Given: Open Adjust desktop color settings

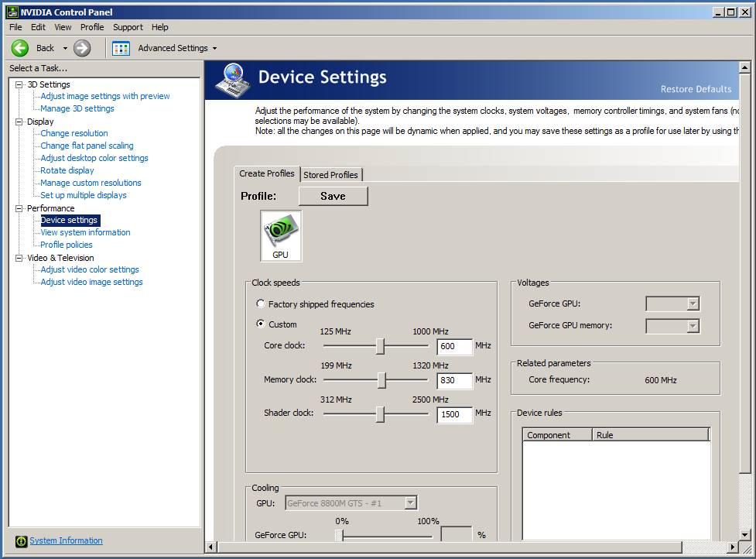Looking at the screenshot, I should (x=94, y=158).
